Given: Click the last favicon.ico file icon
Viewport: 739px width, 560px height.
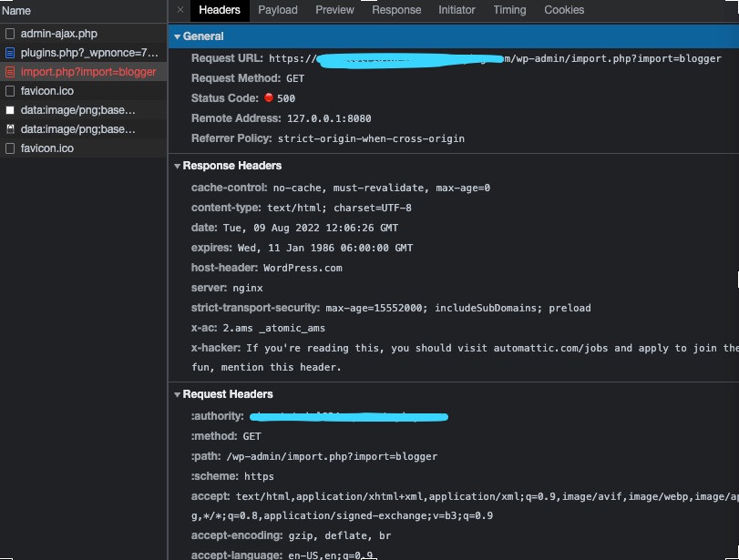Looking at the screenshot, I should pyautogui.click(x=10, y=148).
